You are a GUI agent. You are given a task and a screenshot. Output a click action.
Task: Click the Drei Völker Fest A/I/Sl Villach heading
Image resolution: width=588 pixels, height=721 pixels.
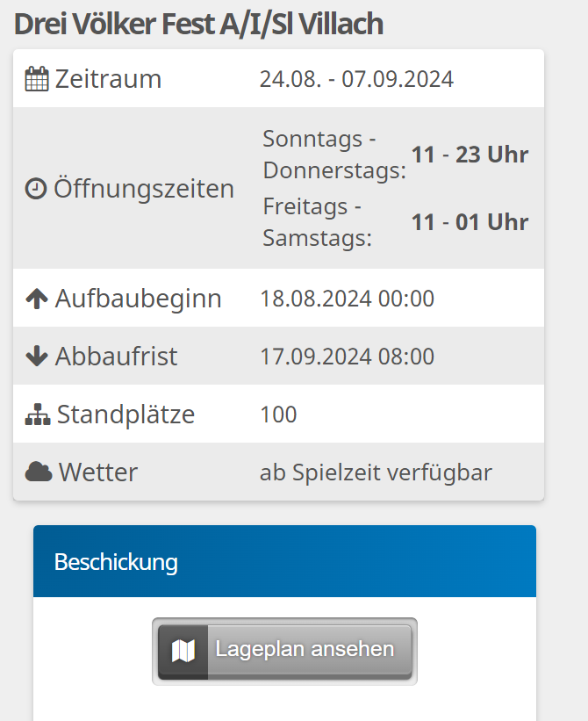[x=198, y=24]
